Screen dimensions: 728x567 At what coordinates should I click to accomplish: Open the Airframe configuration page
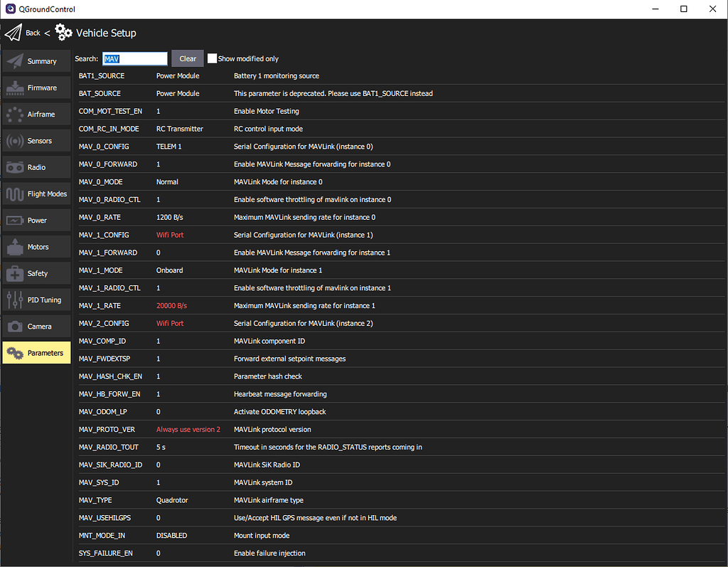click(x=36, y=114)
